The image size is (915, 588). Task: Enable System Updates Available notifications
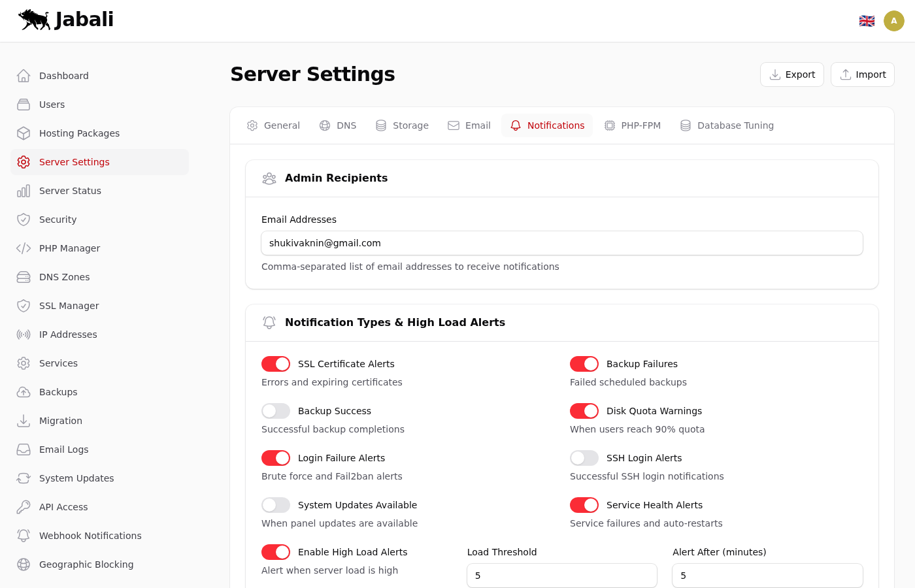coord(276,505)
